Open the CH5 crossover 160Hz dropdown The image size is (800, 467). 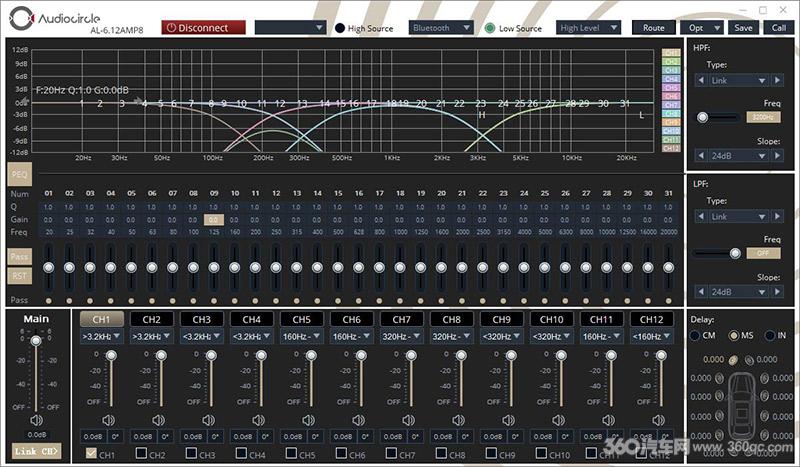point(302,336)
